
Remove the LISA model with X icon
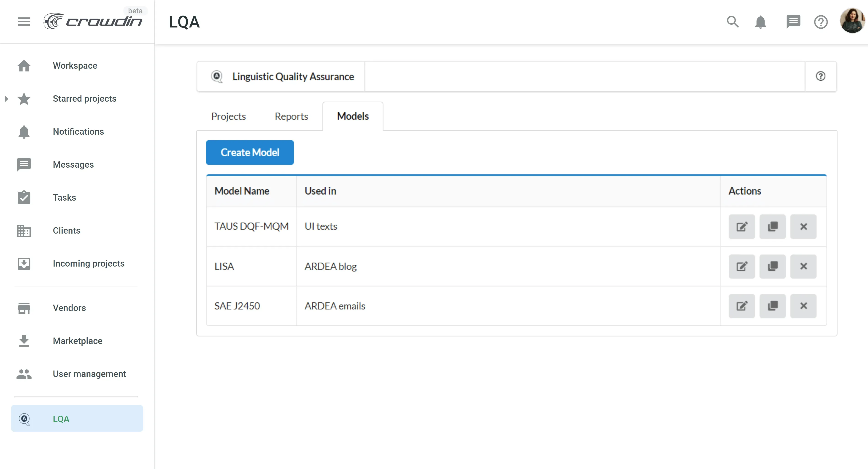click(x=803, y=266)
